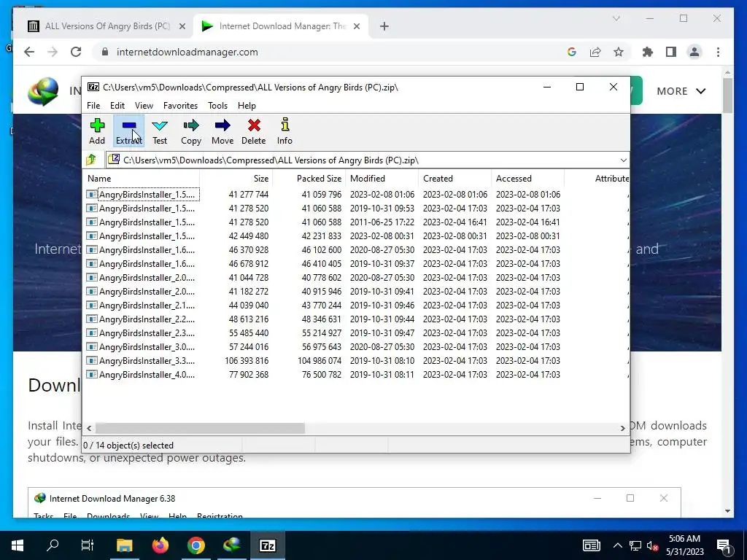
Task: Select the file sized 41 277 744
Action: (x=356, y=194)
